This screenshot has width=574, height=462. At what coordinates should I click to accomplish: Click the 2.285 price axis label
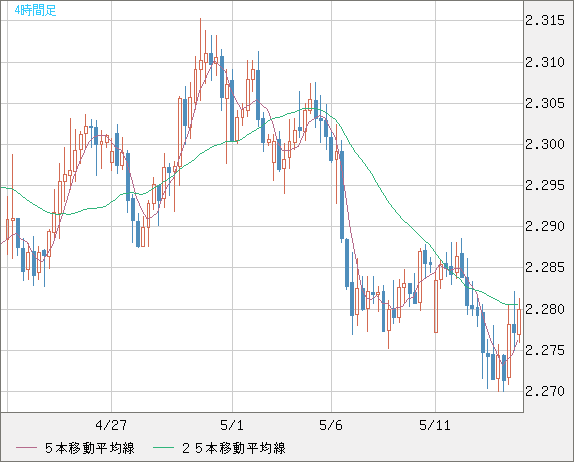545,267
